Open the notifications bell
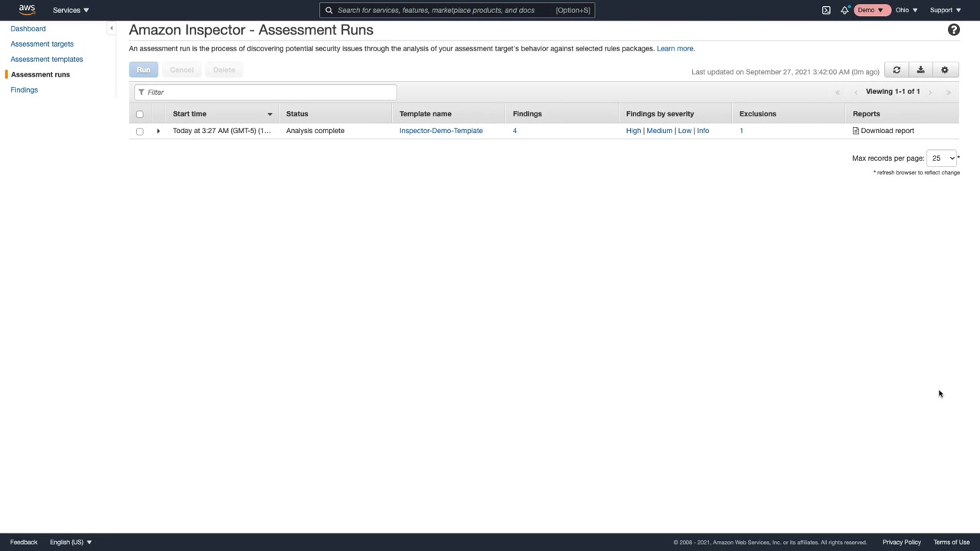 point(844,10)
